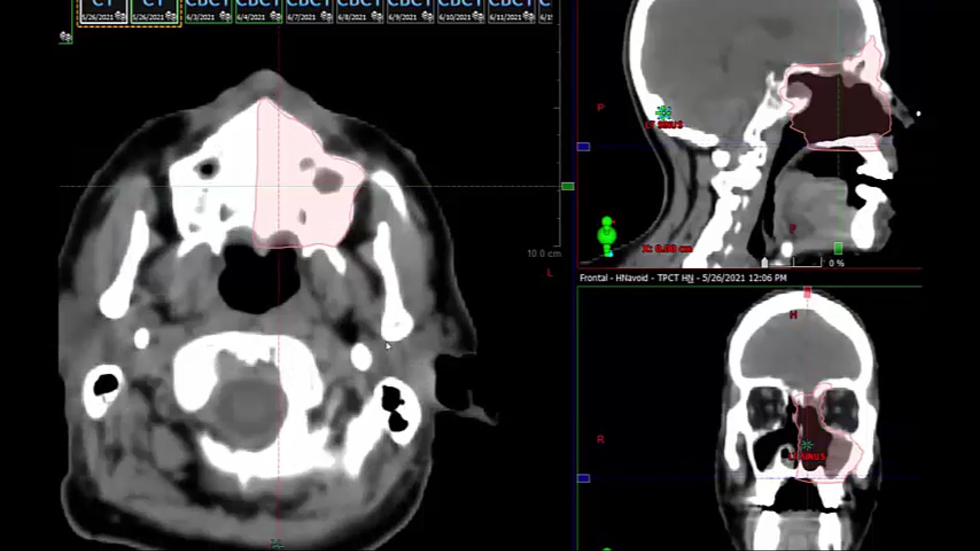This screenshot has height=551, width=980.
Task: Click the skull icon on the CBCT 6/7/2021 thumbnail
Action: coord(325,16)
